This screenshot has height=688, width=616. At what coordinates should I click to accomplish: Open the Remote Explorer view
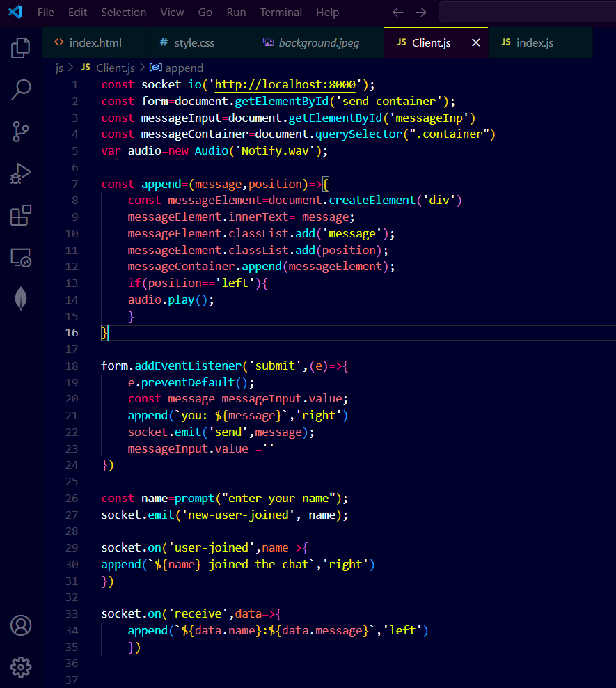coord(20,257)
